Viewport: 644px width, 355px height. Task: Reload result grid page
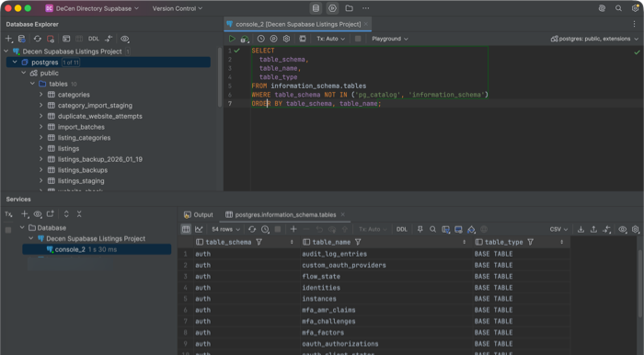click(252, 229)
